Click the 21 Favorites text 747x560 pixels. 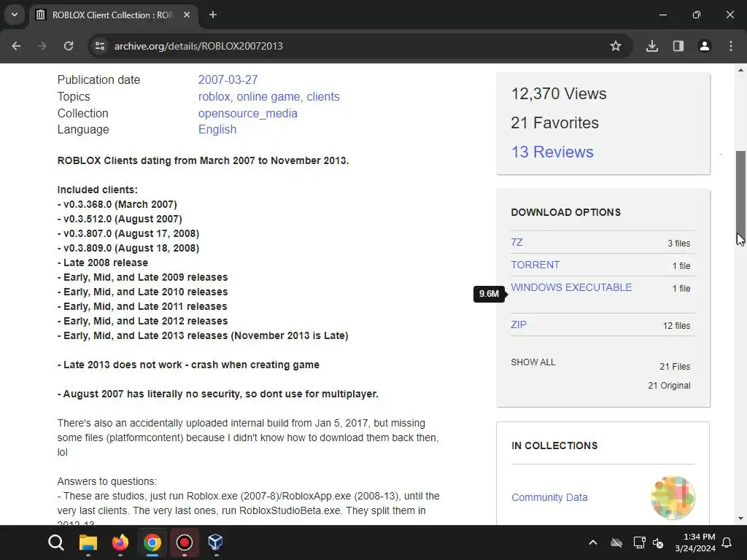point(555,122)
